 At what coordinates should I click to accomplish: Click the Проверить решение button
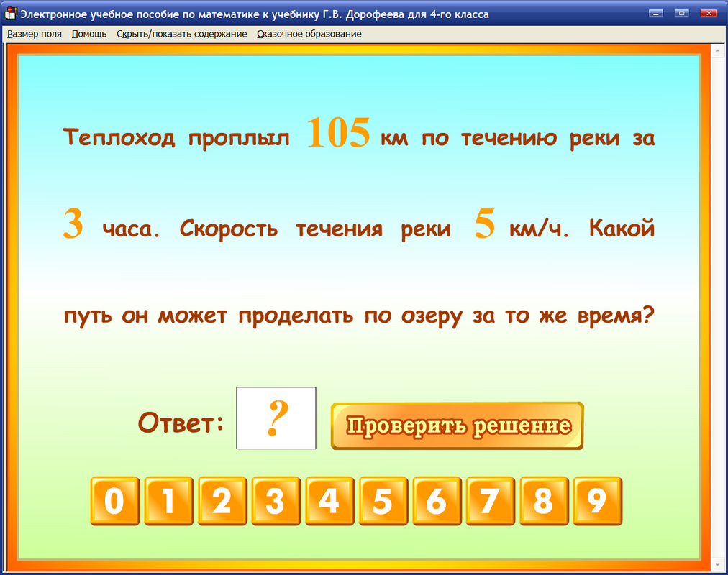point(457,425)
